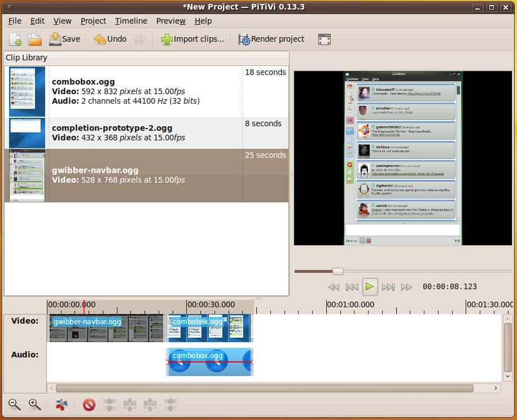Click the greyed-out Redo arrow icon

(141, 39)
